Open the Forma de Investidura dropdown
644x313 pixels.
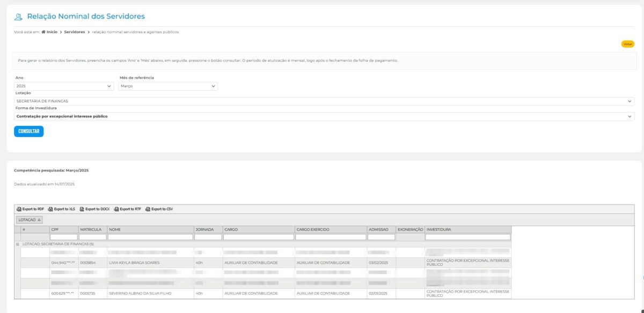point(324,116)
